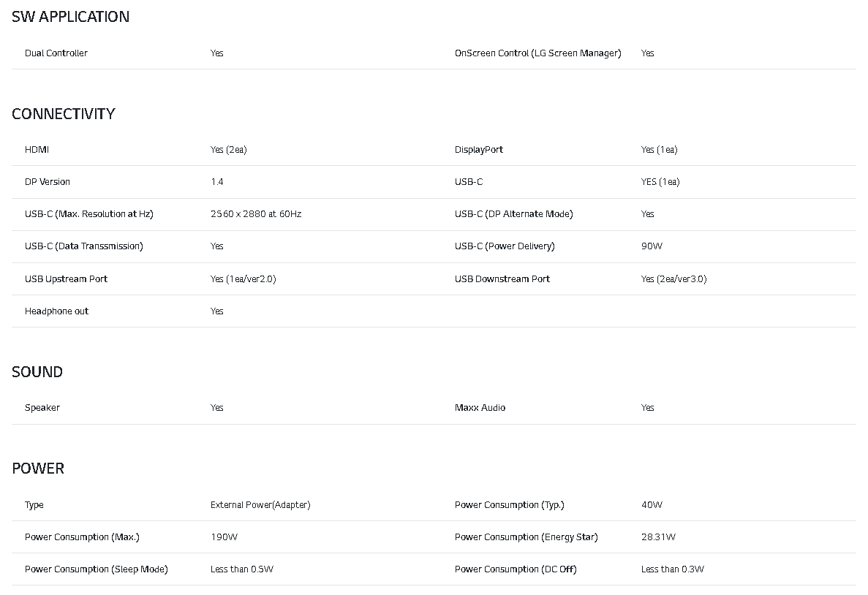
Task: Select the External Power(Adapter) value
Action: tap(260, 505)
